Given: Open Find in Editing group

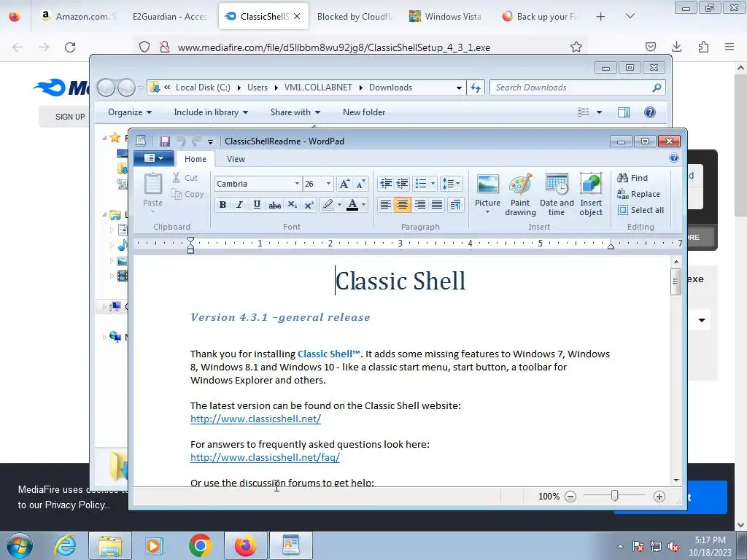Looking at the screenshot, I should coord(632,178).
